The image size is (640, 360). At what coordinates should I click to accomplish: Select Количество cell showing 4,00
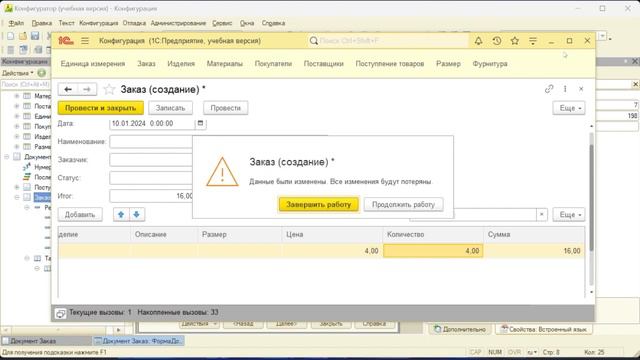[433, 251]
